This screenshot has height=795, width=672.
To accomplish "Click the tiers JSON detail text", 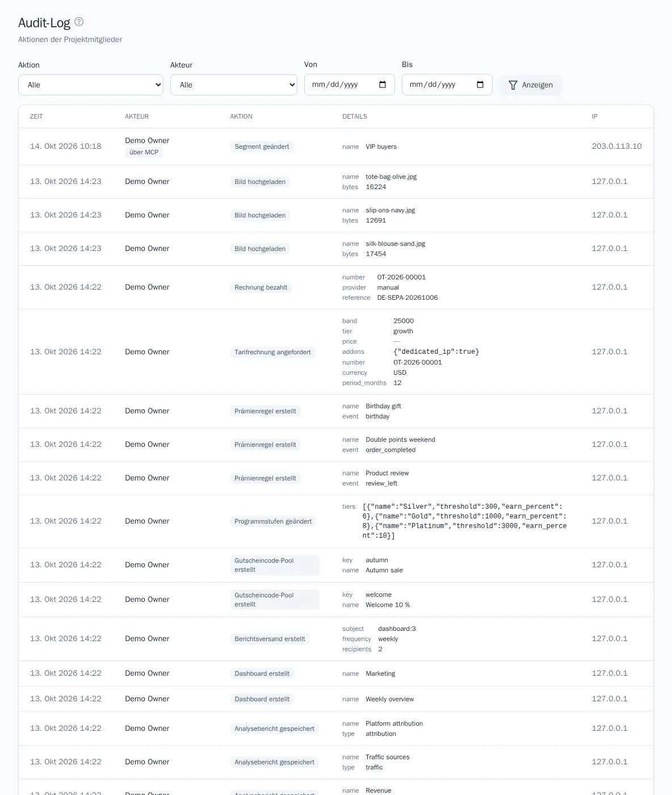I will point(465,521).
